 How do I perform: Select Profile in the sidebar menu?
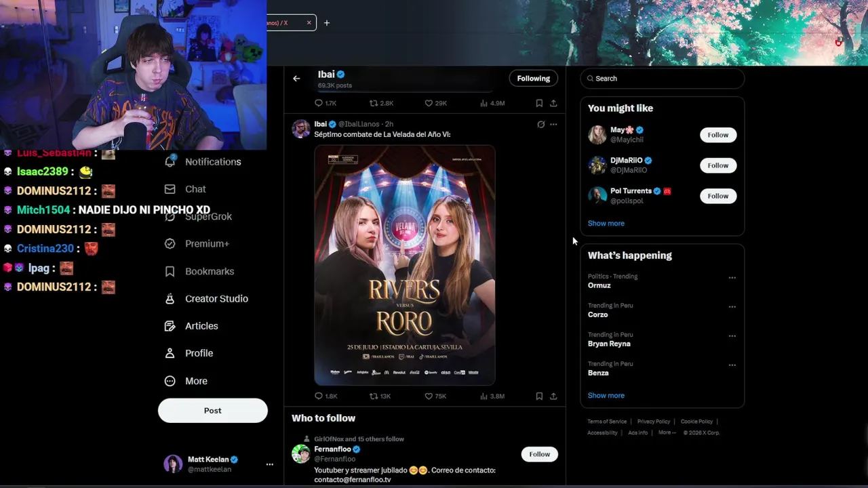click(x=199, y=353)
